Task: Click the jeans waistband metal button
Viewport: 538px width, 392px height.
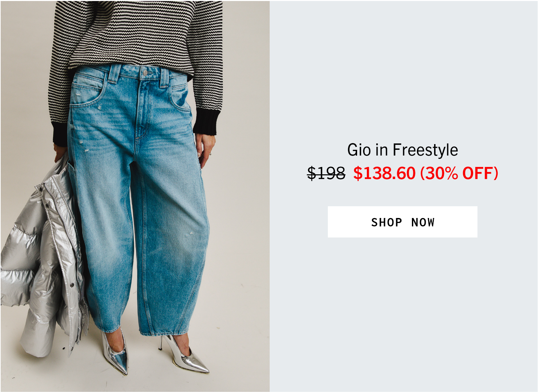Action: point(145,73)
